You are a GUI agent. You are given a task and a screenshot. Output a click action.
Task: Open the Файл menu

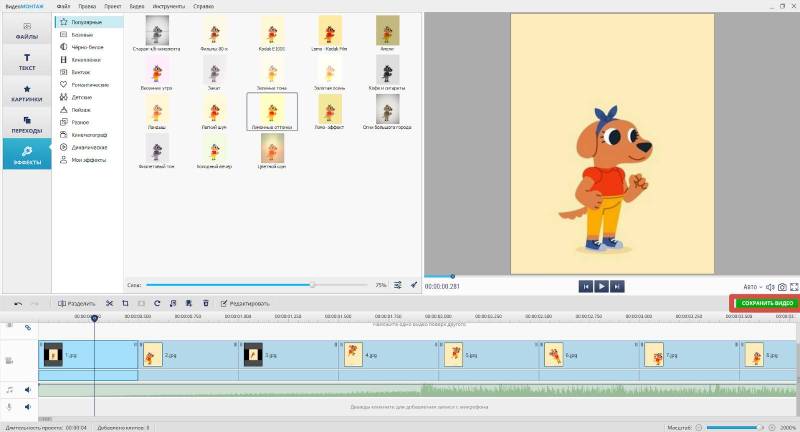pos(63,6)
